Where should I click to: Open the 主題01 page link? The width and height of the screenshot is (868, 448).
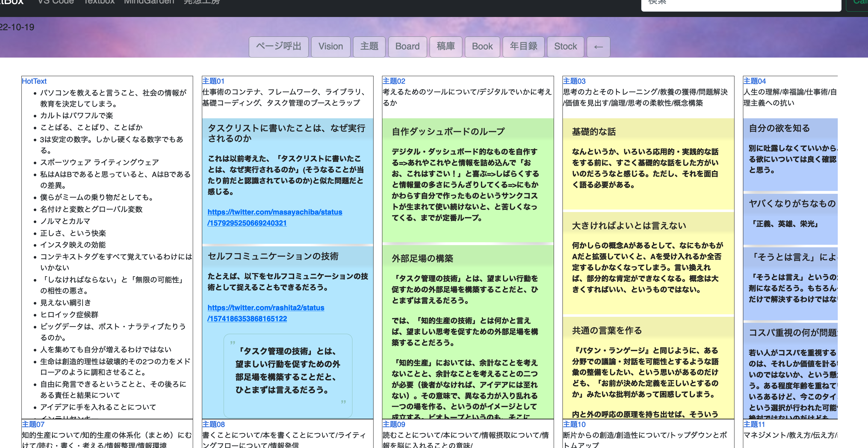coord(213,81)
